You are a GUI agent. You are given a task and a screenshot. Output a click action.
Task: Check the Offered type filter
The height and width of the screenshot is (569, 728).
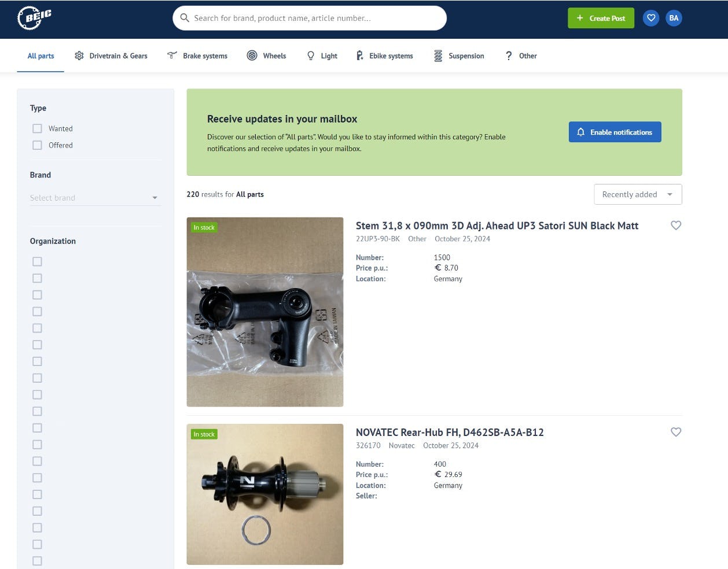pyautogui.click(x=38, y=145)
